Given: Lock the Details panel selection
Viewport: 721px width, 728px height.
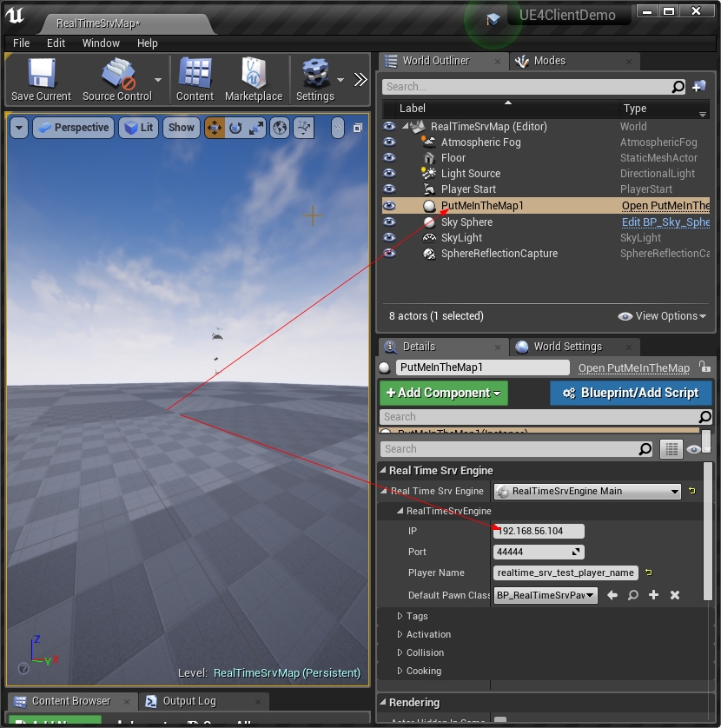Looking at the screenshot, I should tap(705, 367).
